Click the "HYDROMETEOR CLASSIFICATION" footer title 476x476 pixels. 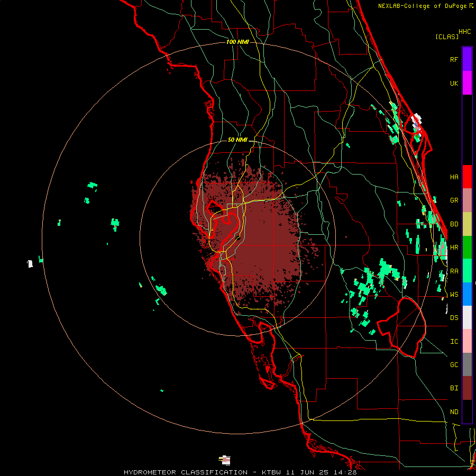click(x=186, y=472)
